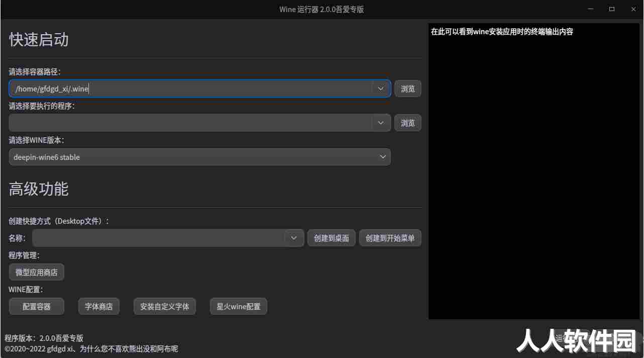The height and width of the screenshot is (358, 644).
Task: Minimize the Wine 运行器 window
Action: click(591, 9)
